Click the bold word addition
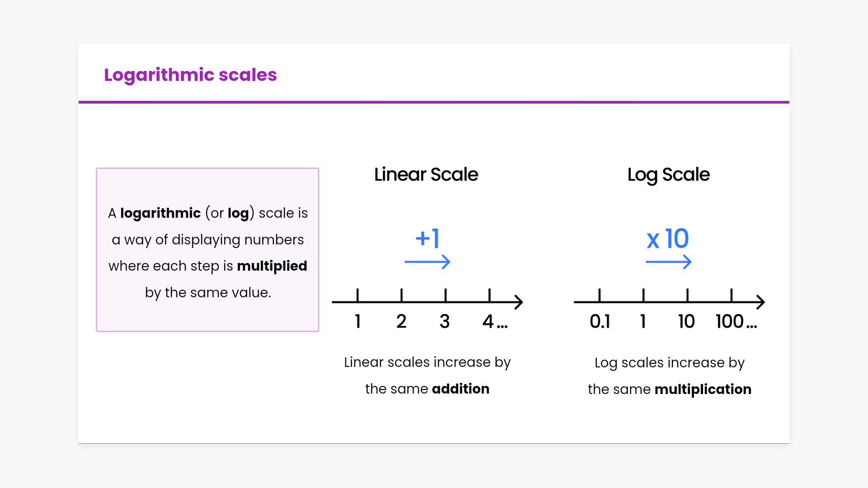Screen dimensions: 868x488 pyautogui.click(x=460, y=389)
